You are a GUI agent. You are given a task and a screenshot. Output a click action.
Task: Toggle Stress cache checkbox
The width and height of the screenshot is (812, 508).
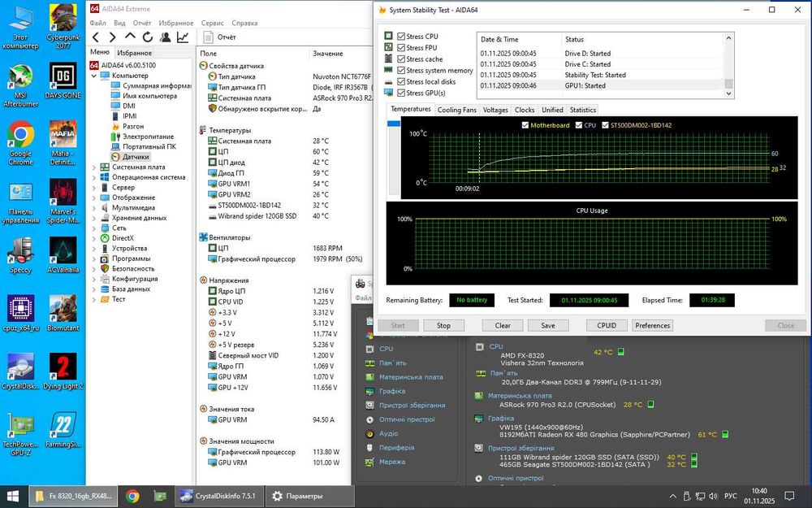click(401, 59)
